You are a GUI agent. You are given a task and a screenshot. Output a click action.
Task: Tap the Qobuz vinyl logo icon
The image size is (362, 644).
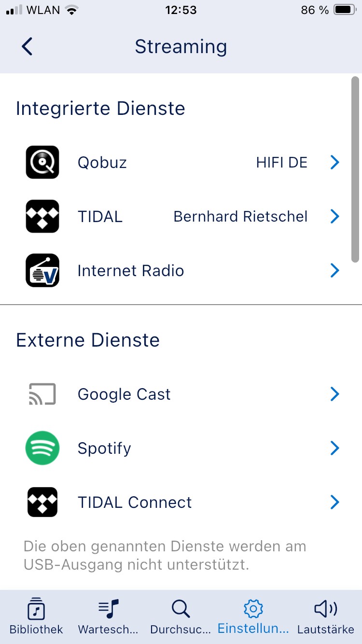42,162
